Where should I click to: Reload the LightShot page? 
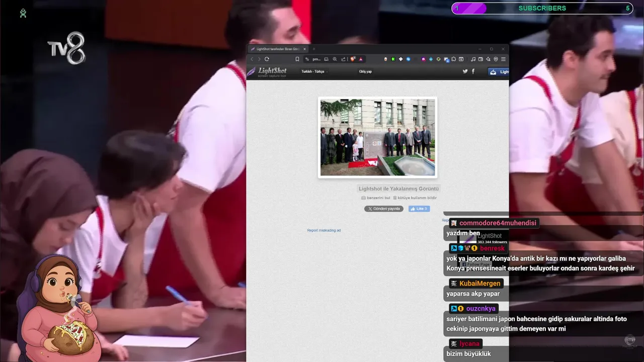click(x=267, y=59)
